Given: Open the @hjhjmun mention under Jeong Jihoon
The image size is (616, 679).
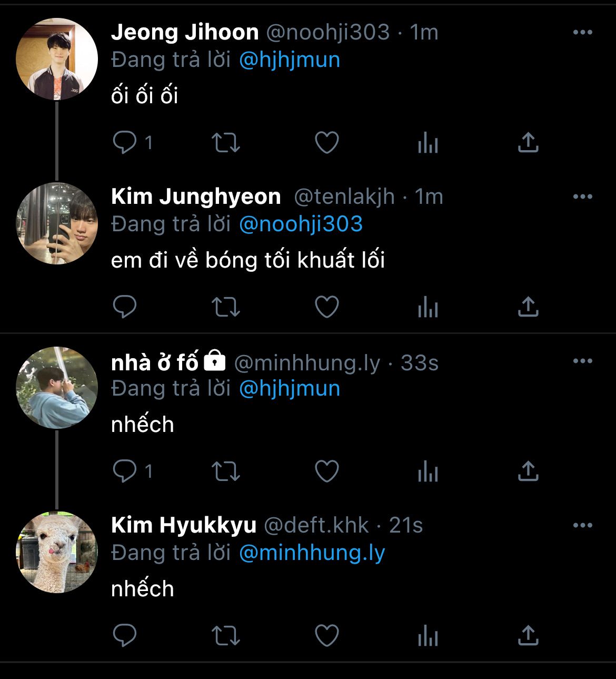Looking at the screenshot, I should pos(290,60).
